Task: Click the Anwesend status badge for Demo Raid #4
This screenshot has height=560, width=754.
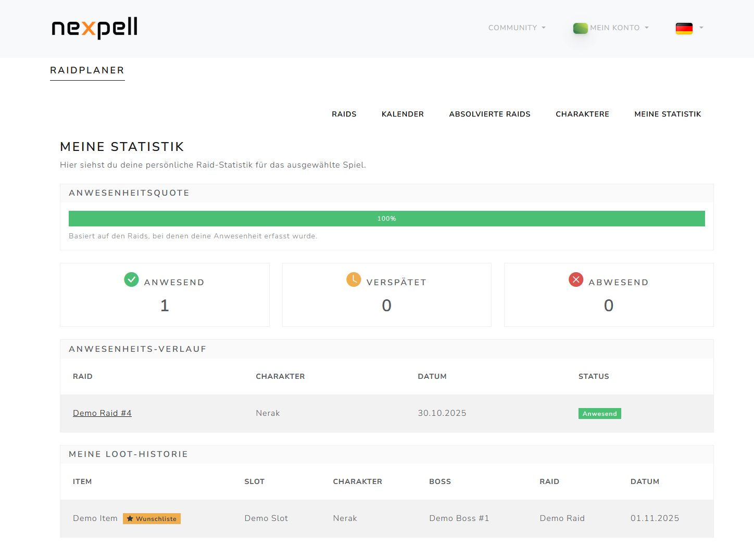Action: click(599, 413)
